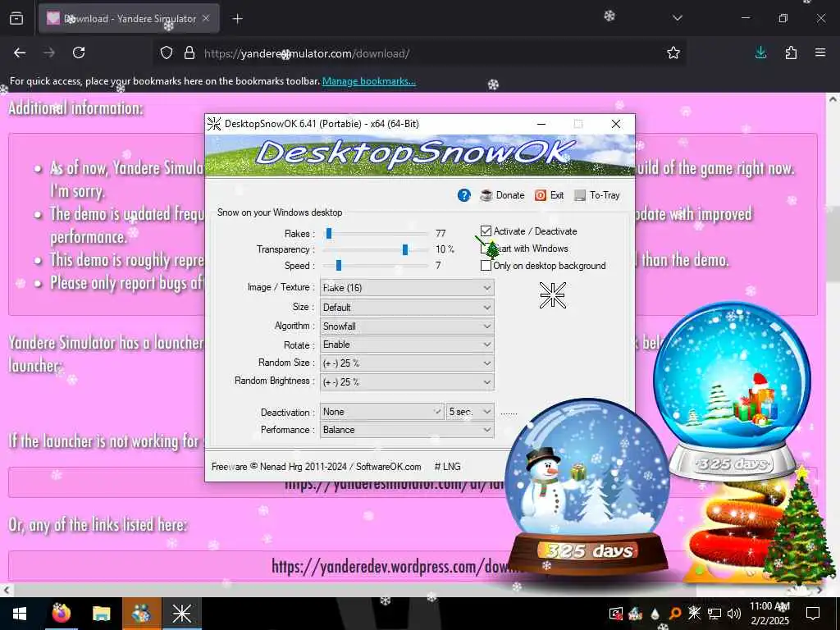Click the Freeware Nenad Hrg SoftwareOK.com text
Screen dimensions: 840x630
pos(316,467)
